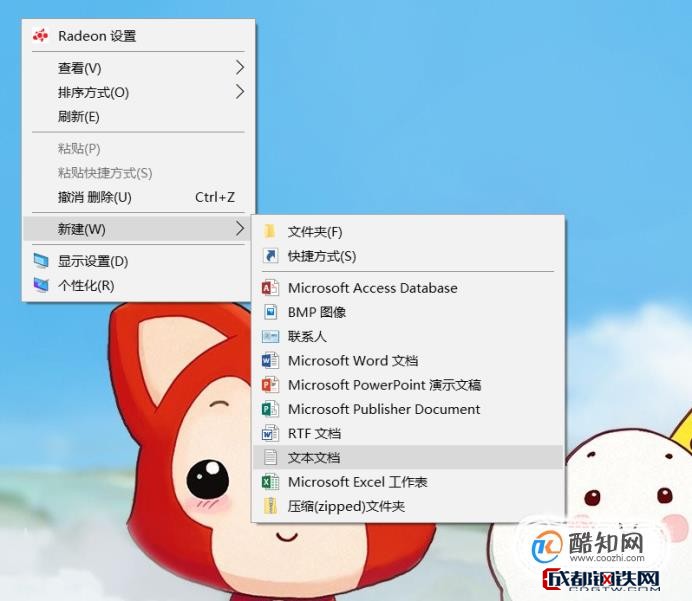Create a new 文本文档

[x=408, y=457]
